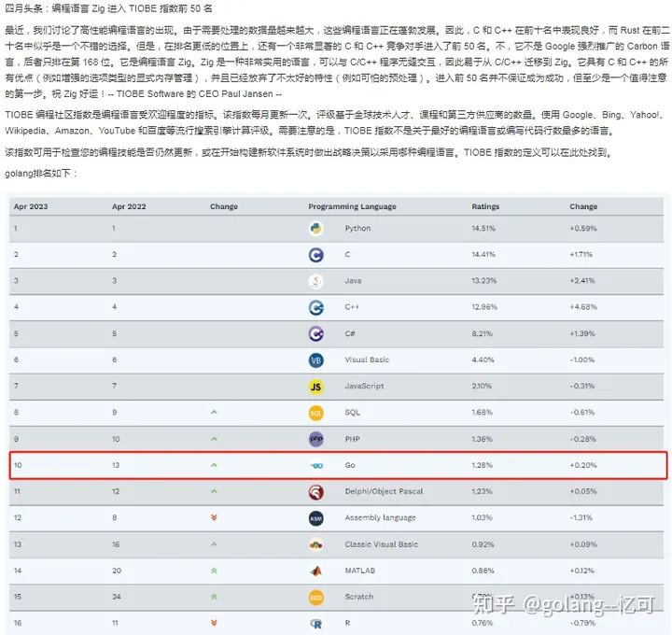Screen dimensions: 672x635
Task: Click the 'MATLAB' language name
Action: [360, 571]
